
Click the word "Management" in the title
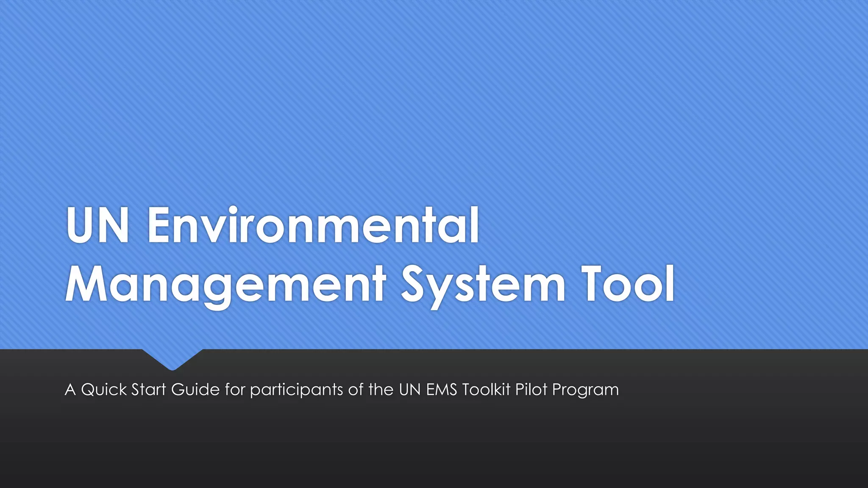tap(225, 284)
